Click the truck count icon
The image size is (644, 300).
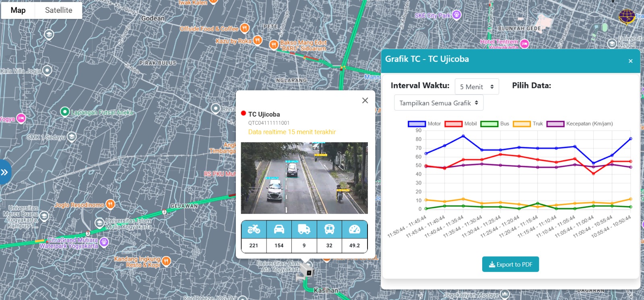(304, 229)
